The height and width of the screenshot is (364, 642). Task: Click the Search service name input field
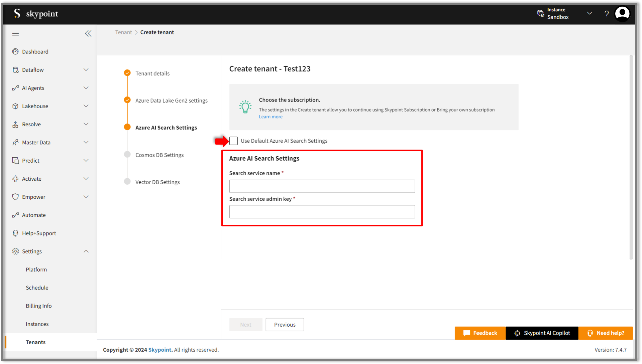[322, 186]
